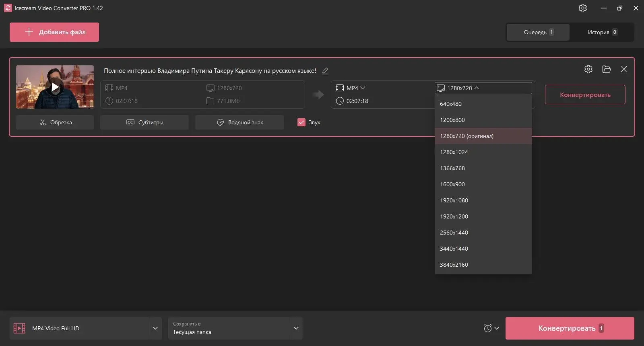Click the pencil icon to rename video title

coord(325,71)
